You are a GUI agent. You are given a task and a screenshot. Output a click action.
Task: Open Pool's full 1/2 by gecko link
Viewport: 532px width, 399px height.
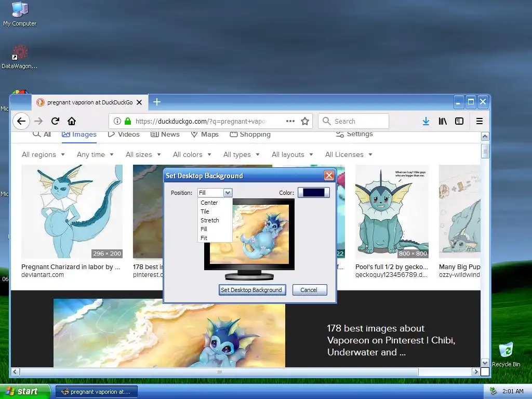[392, 267]
